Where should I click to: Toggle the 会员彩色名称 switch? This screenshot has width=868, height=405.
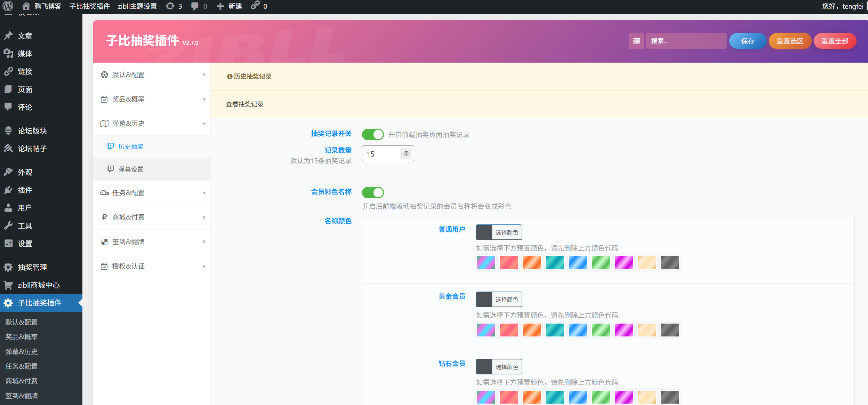click(373, 192)
